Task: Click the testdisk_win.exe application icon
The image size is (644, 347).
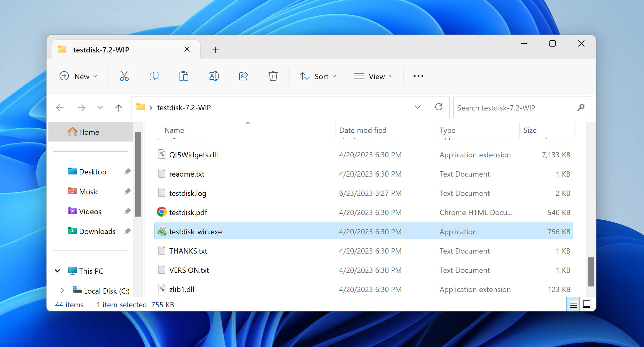Action: 162,231
